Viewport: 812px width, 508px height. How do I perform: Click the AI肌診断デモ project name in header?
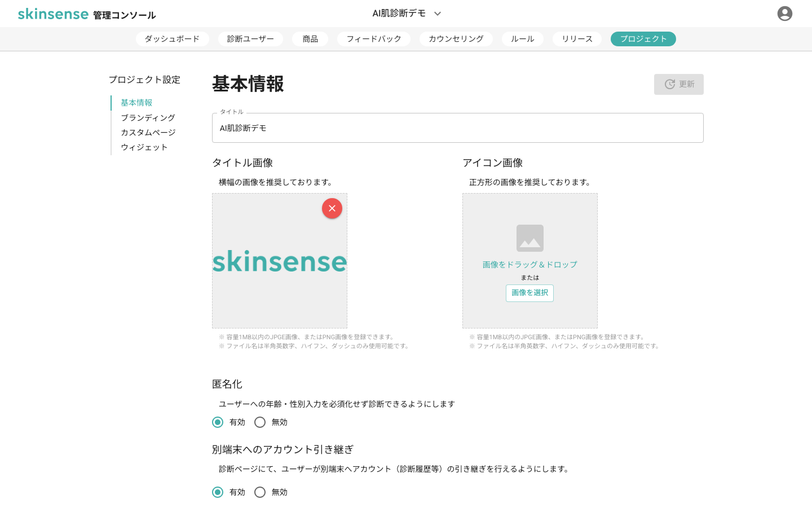[399, 14]
